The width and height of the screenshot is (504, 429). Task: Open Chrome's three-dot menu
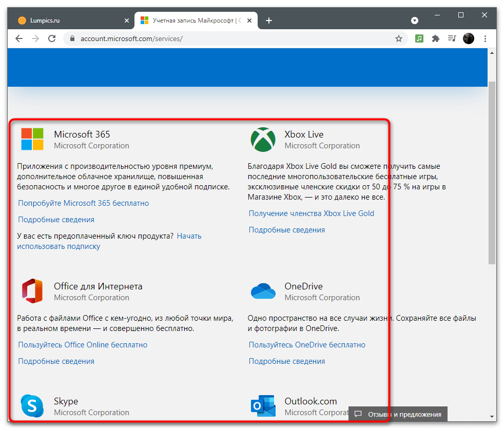point(485,39)
